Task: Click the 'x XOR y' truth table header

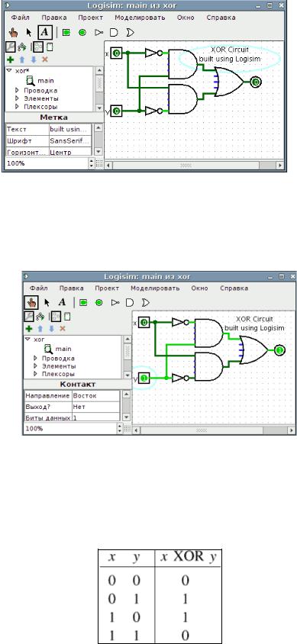Action: click(188, 556)
